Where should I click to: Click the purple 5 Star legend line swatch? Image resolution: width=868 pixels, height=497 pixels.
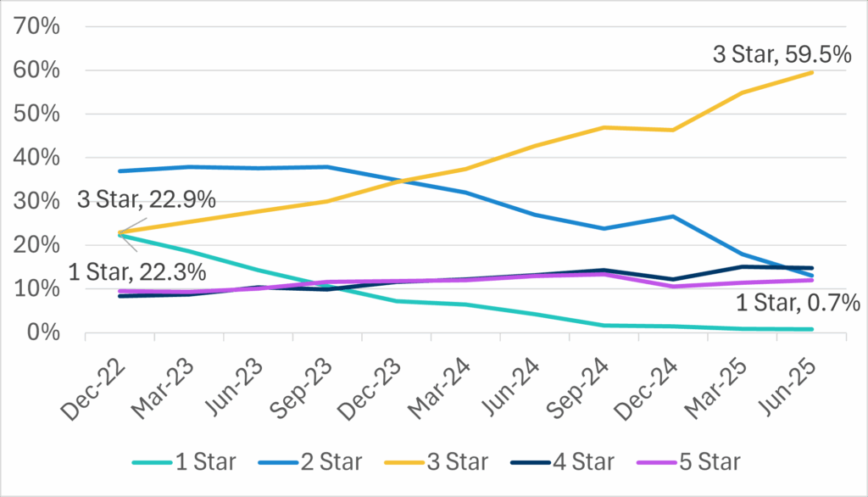[660, 462]
